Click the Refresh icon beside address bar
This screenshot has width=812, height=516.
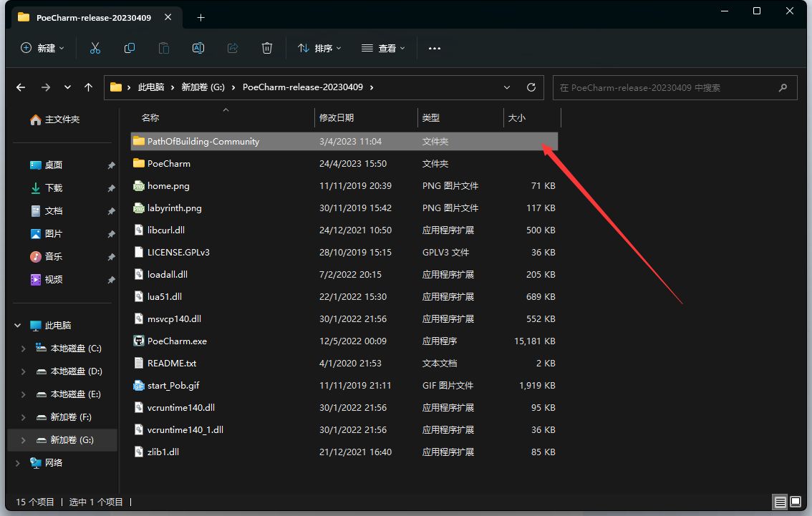coord(531,87)
